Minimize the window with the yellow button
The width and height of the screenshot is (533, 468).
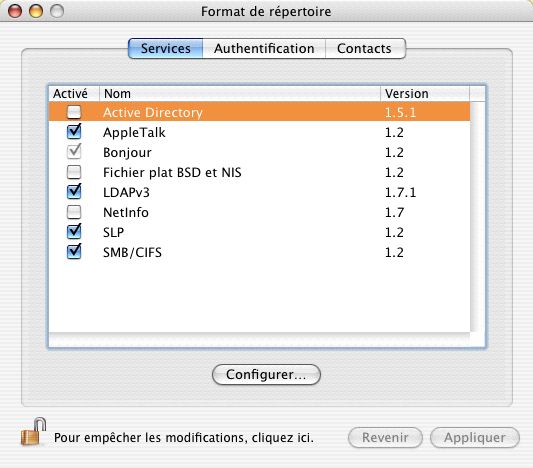coord(36,11)
